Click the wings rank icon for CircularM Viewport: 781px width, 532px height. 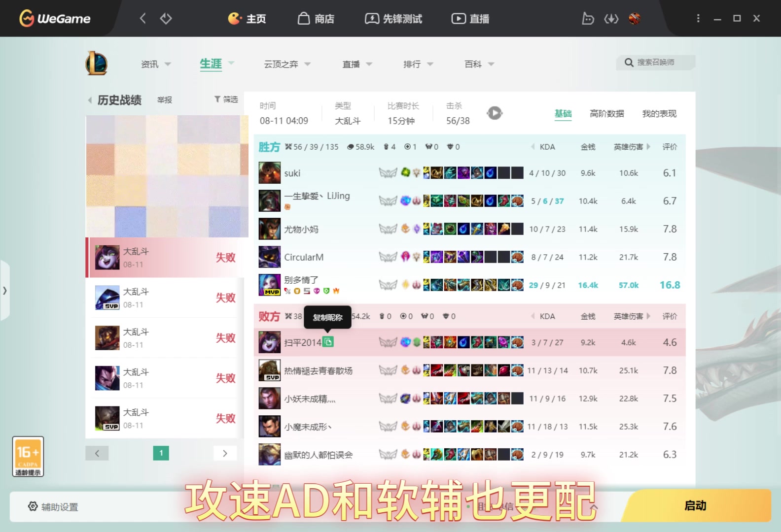[x=388, y=257]
